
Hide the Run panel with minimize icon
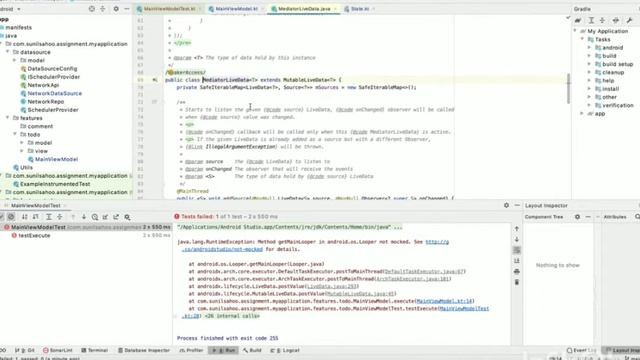pyautogui.click(x=517, y=205)
